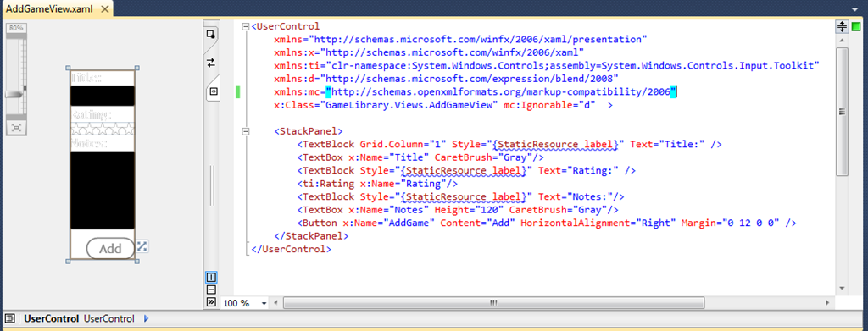The height and width of the screenshot is (331, 868).
Task: Collapse the StackPanel code region
Action: pyautogui.click(x=245, y=131)
